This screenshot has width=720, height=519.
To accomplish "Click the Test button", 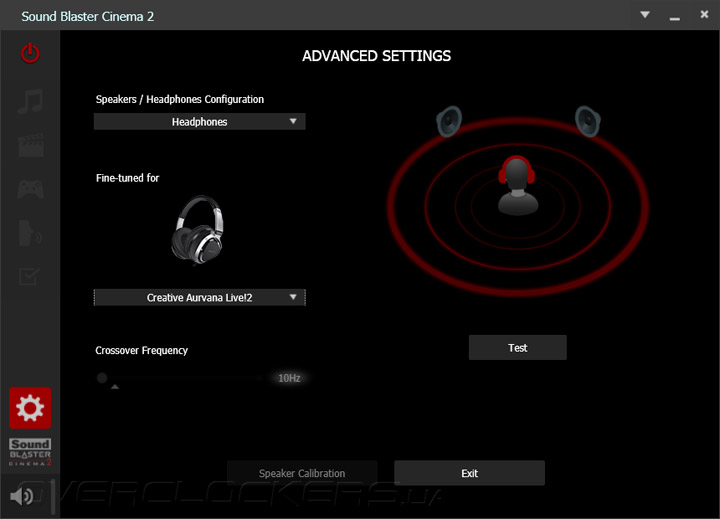I will coord(518,348).
